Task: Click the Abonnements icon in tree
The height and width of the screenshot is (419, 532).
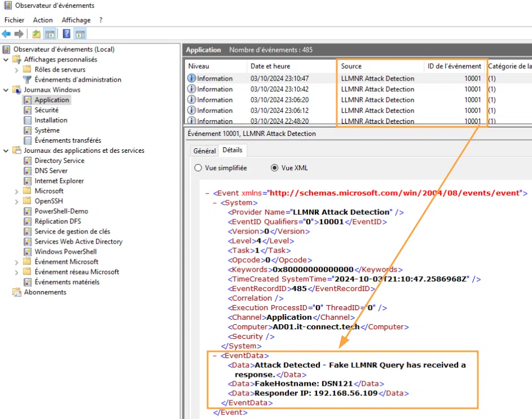Action: coord(17,292)
